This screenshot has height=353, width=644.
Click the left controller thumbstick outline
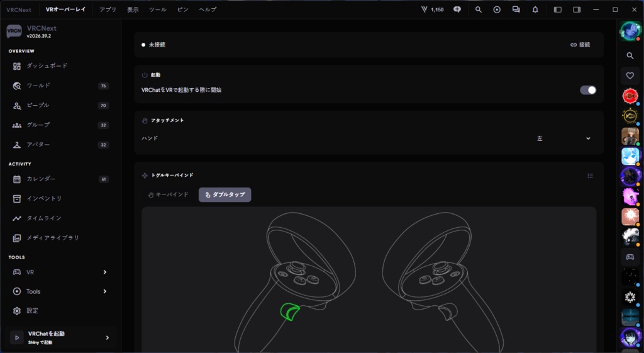click(296, 269)
